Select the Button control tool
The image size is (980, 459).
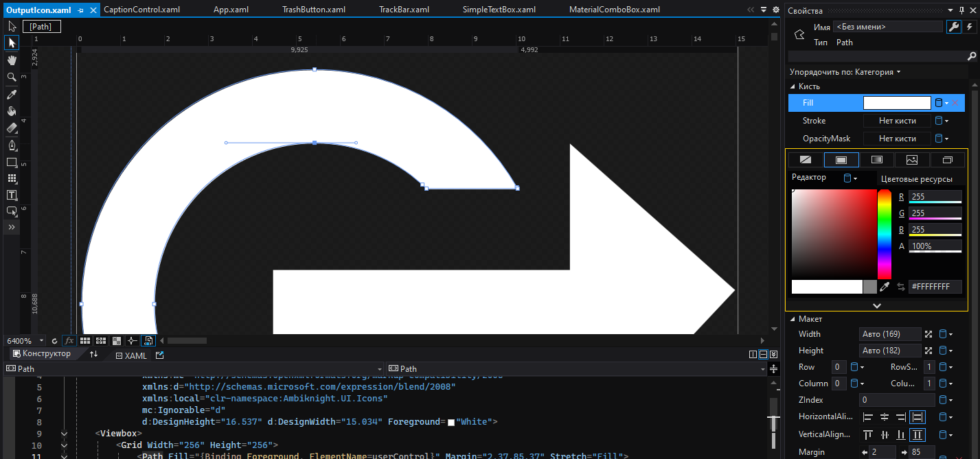point(12,211)
